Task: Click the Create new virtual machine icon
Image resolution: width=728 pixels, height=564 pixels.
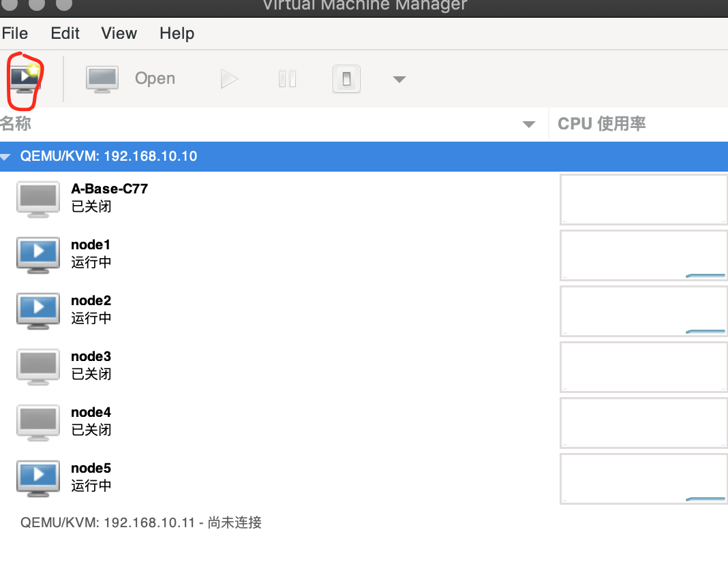Action: pyautogui.click(x=26, y=79)
